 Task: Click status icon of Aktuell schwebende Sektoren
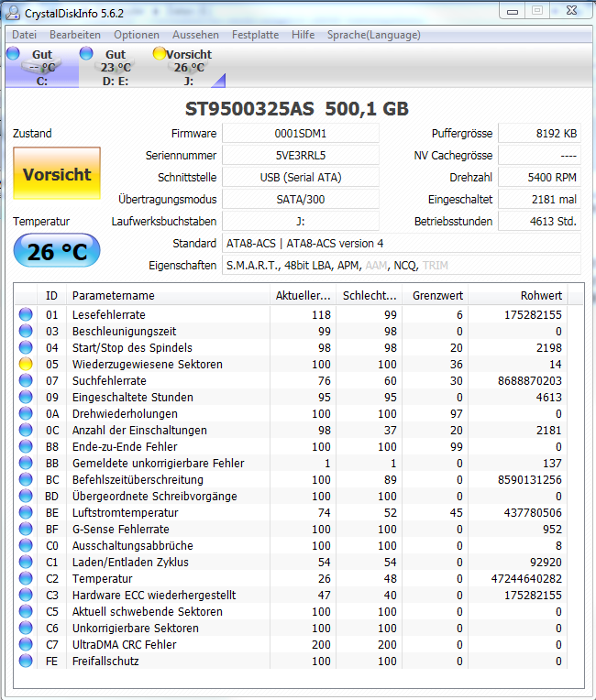[x=26, y=612]
